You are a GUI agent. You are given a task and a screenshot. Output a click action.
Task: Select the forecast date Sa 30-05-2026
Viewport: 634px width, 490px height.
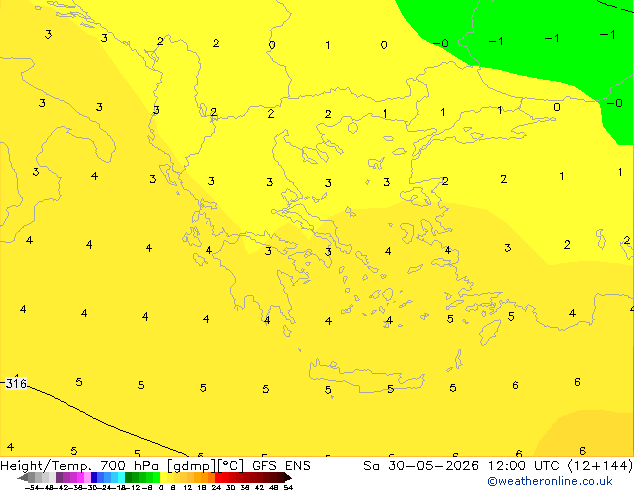pyautogui.click(x=421, y=466)
